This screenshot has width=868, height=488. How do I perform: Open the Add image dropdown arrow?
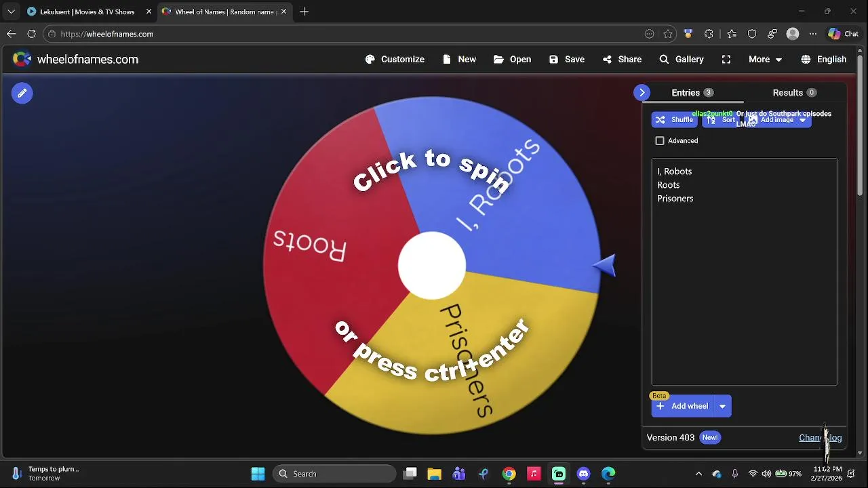pos(803,120)
